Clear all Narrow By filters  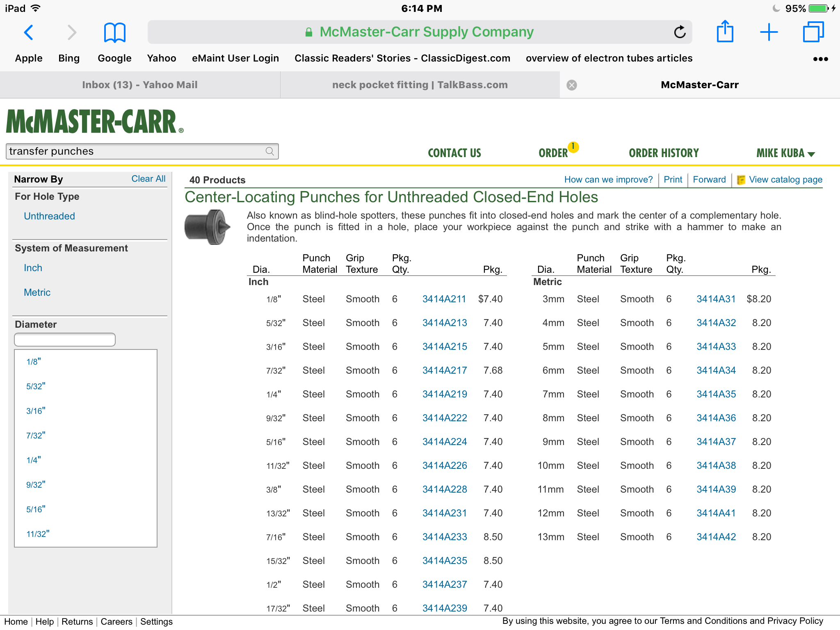148,179
